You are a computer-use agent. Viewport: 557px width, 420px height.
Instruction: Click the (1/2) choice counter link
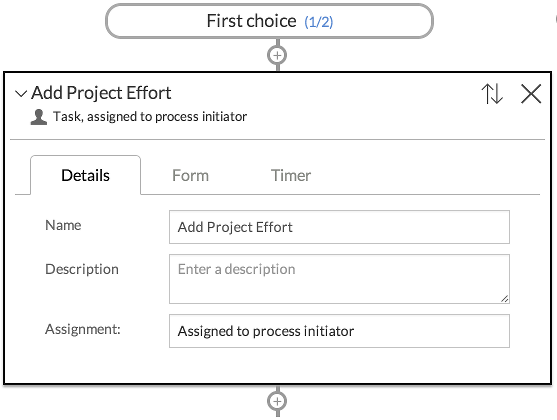[x=319, y=22]
